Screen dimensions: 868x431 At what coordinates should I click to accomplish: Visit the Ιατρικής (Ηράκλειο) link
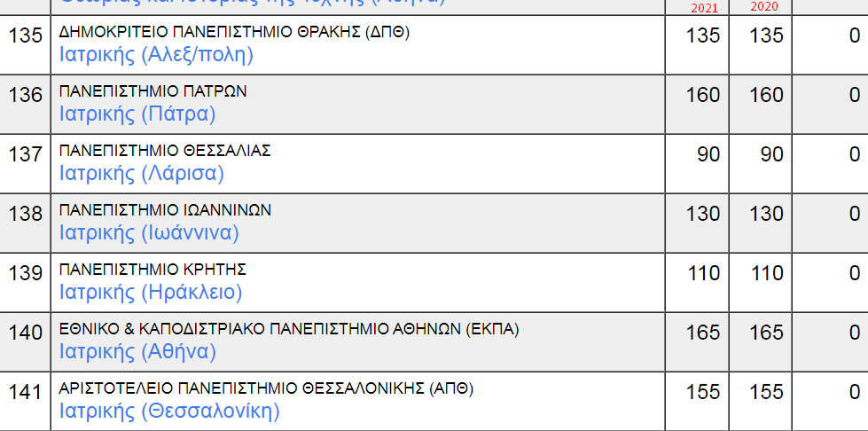click(x=151, y=293)
